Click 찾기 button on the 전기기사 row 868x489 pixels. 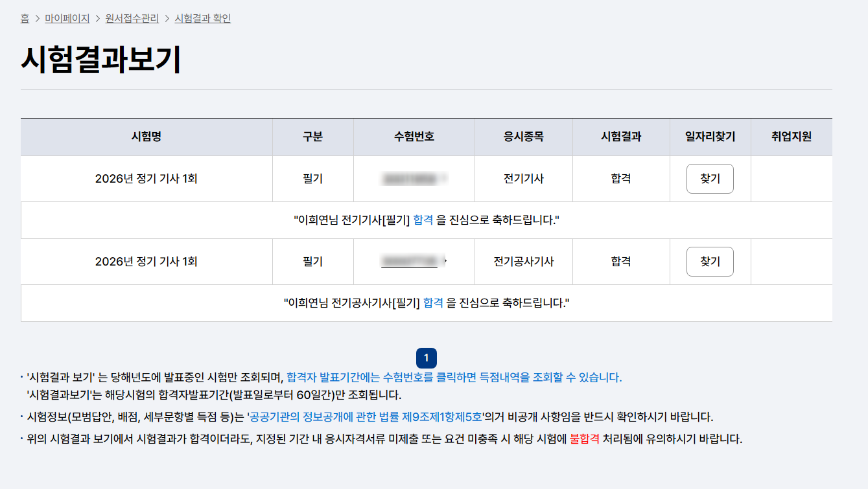[710, 178]
